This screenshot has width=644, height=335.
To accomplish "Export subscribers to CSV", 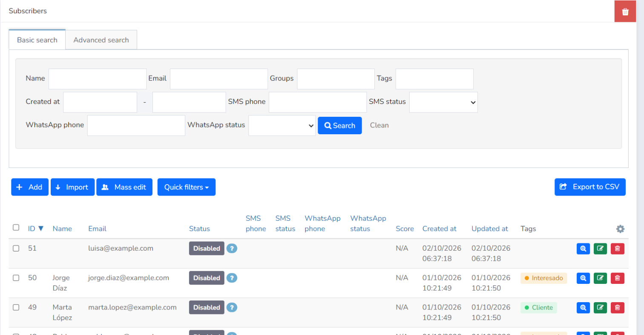I will [590, 187].
